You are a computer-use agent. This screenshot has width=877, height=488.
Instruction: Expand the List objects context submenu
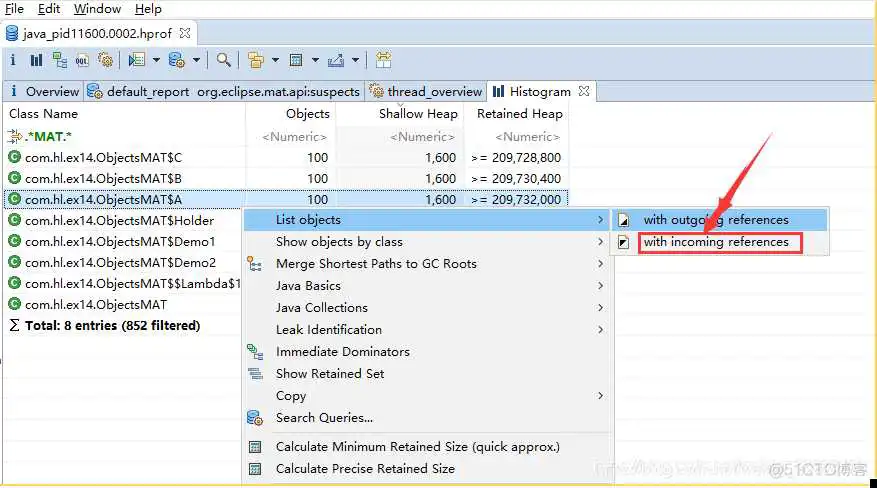click(427, 220)
